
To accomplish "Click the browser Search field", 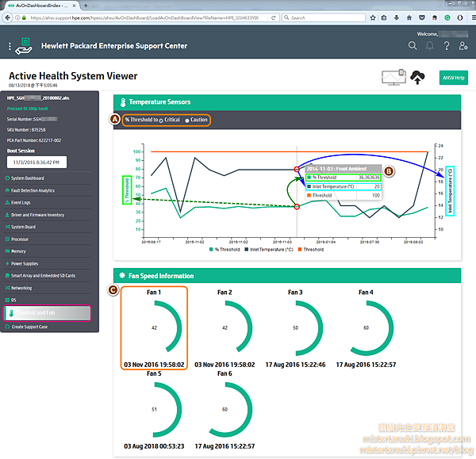I will 324,17.
